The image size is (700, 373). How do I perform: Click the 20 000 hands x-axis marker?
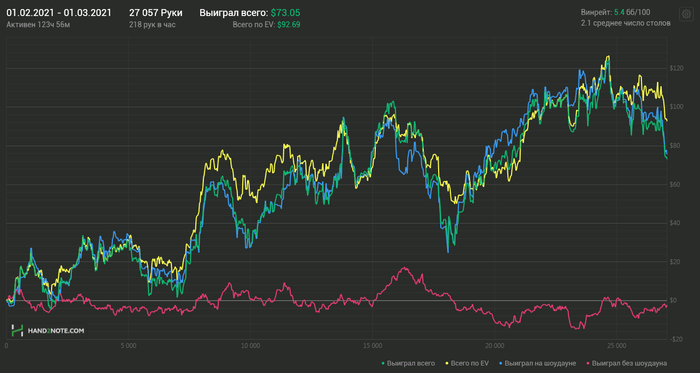tap(495, 346)
